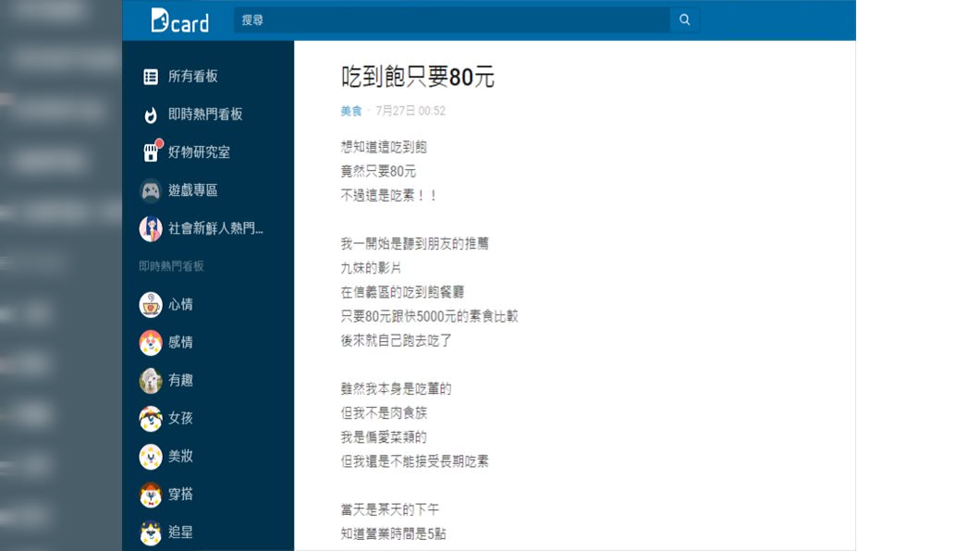The width and height of the screenshot is (980, 551).
Task: Click the line 知道營業時間是5點
Action: click(394, 534)
